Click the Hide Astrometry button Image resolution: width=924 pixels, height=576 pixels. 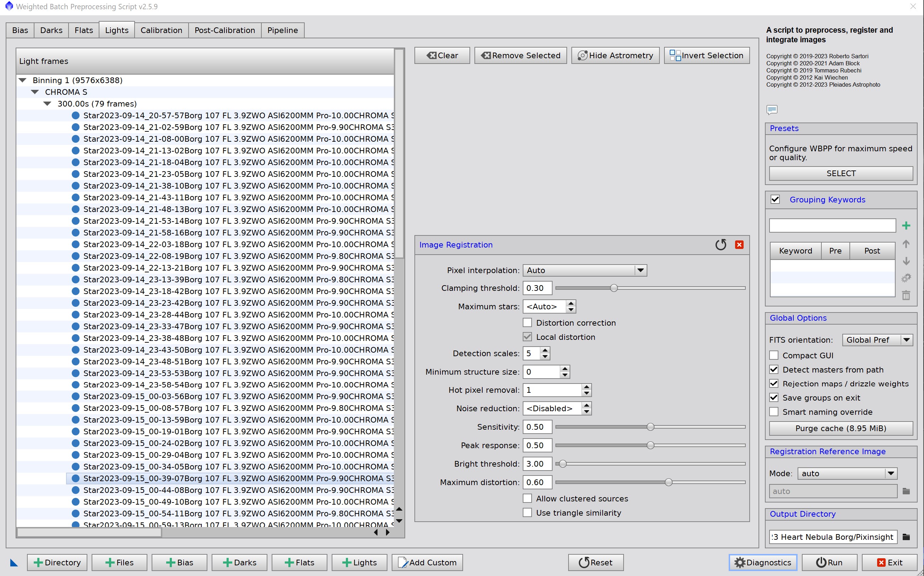coord(615,55)
